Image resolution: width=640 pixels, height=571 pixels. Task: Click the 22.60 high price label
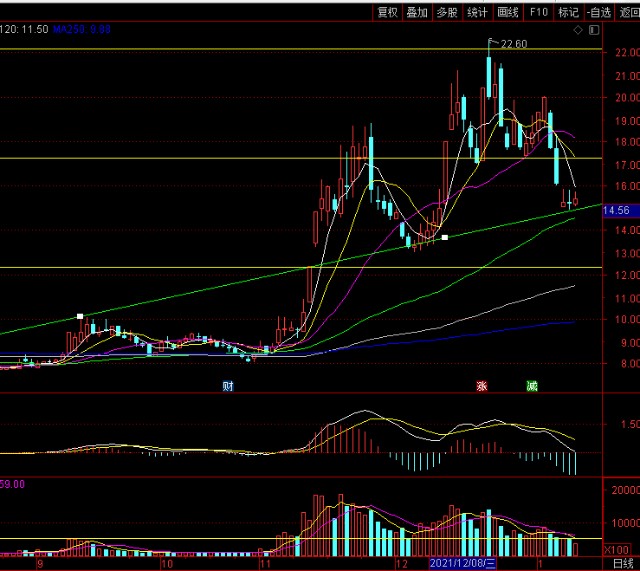pyautogui.click(x=514, y=44)
